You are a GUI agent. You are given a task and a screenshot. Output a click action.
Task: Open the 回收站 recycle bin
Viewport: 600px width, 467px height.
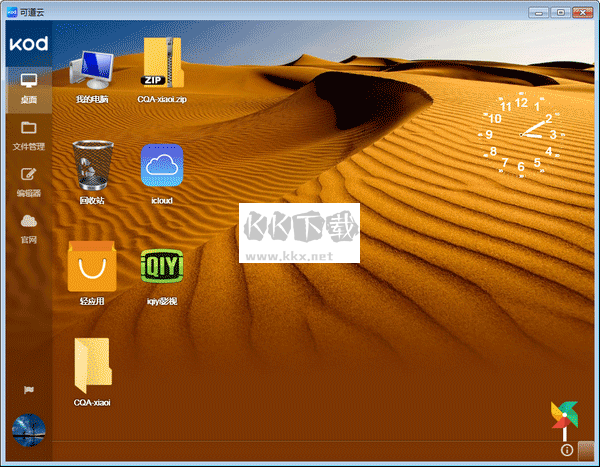coord(92,165)
